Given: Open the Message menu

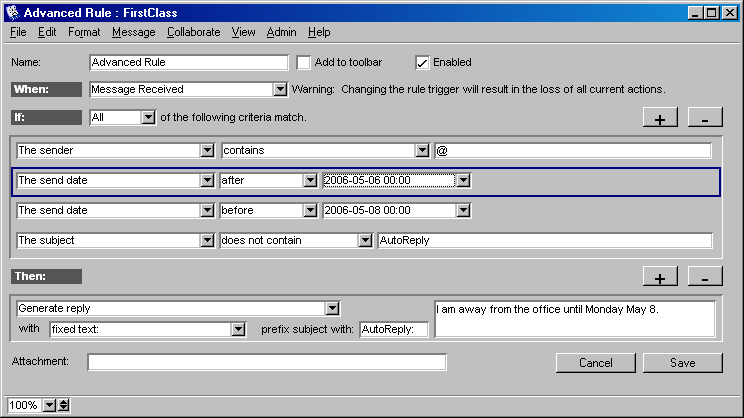Looking at the screenshot, I should tap(134, 32).
